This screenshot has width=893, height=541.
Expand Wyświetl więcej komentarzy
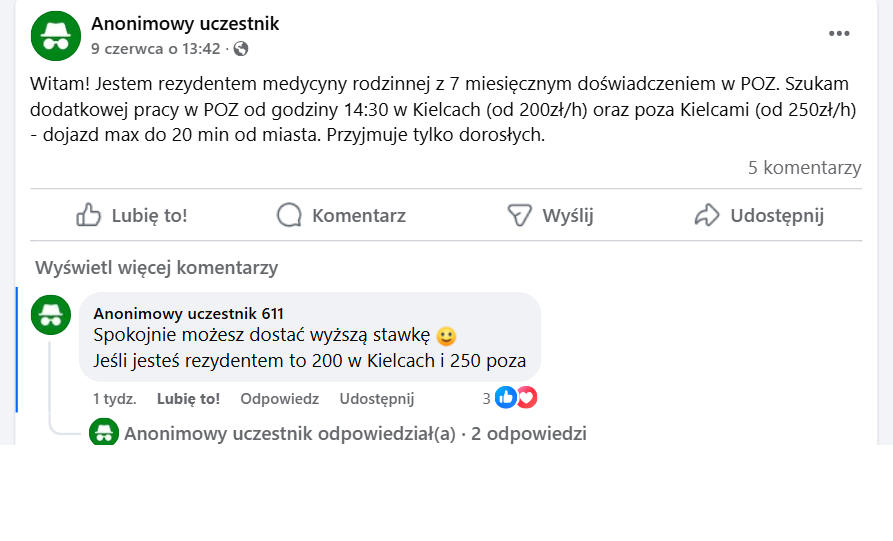tap(156, 268)
